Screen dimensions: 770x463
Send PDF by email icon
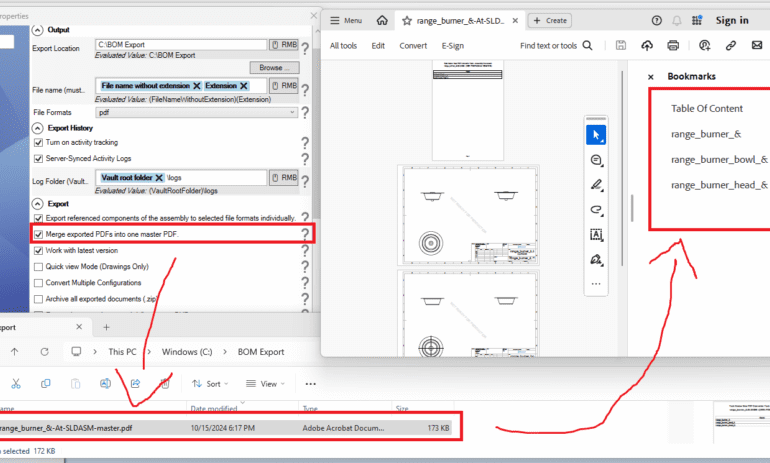(x=757, y=46)
